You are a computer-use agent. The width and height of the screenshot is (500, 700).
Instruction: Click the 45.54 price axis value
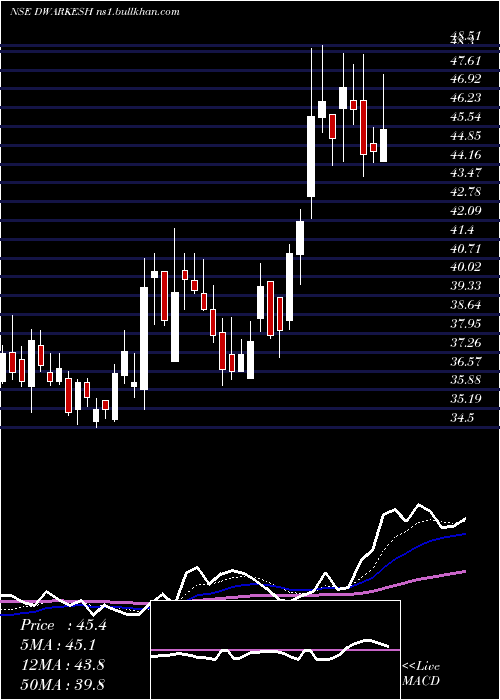466,117
